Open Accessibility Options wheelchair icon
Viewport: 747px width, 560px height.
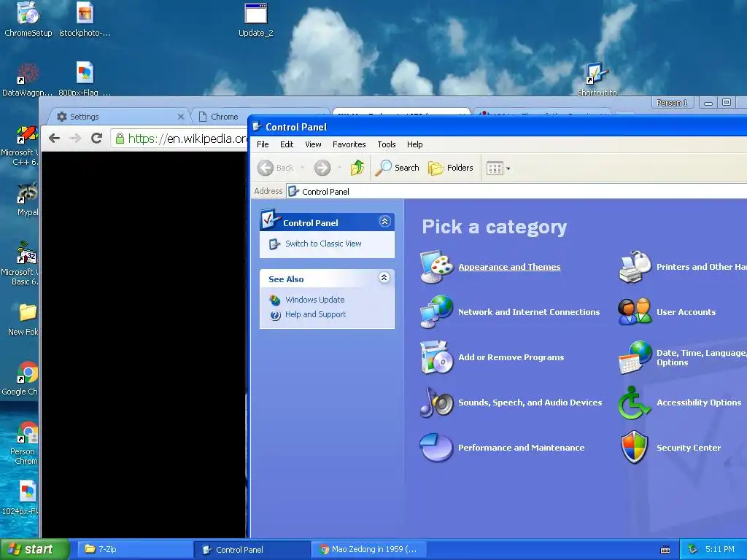634,402
